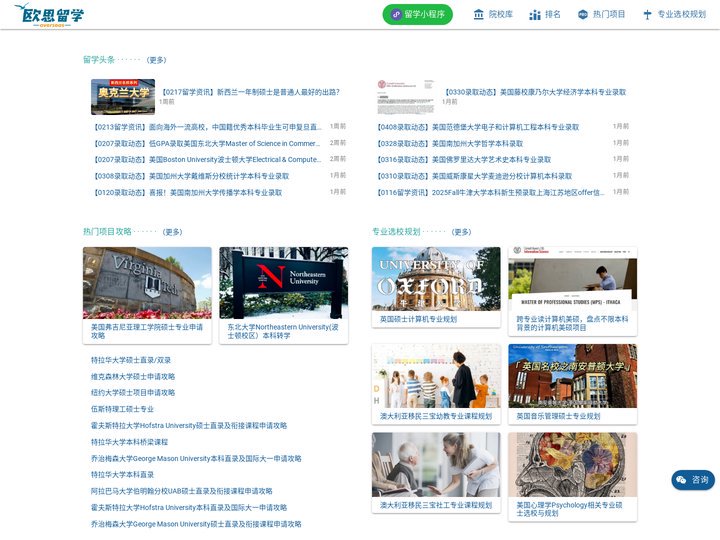Open the children classroom card image
The width and height of the screenshot is (720, 540).
436,376
